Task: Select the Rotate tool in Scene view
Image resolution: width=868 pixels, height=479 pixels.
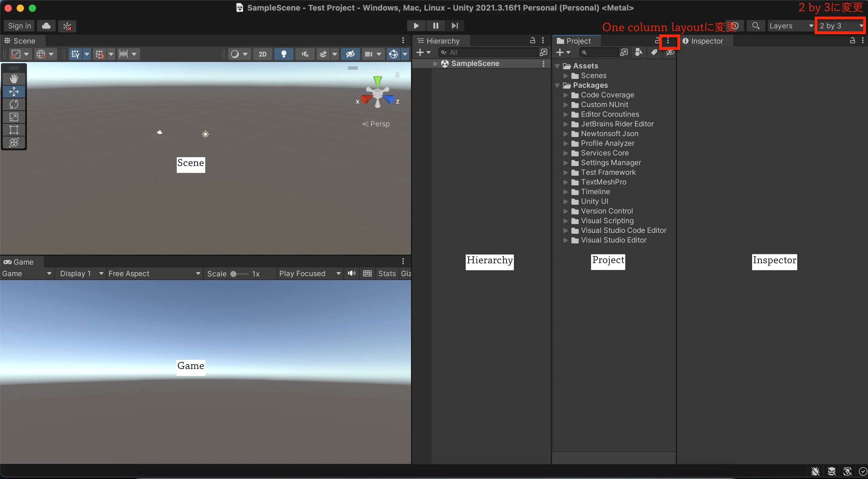Action: tap(14, 104)
